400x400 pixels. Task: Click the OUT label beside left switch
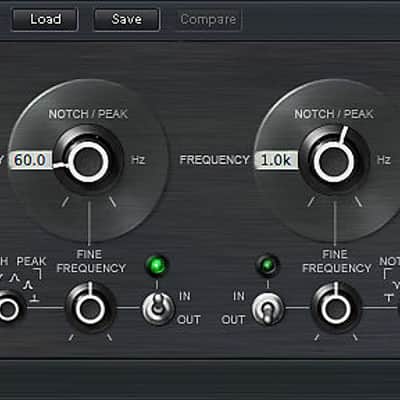coord(189,320)
